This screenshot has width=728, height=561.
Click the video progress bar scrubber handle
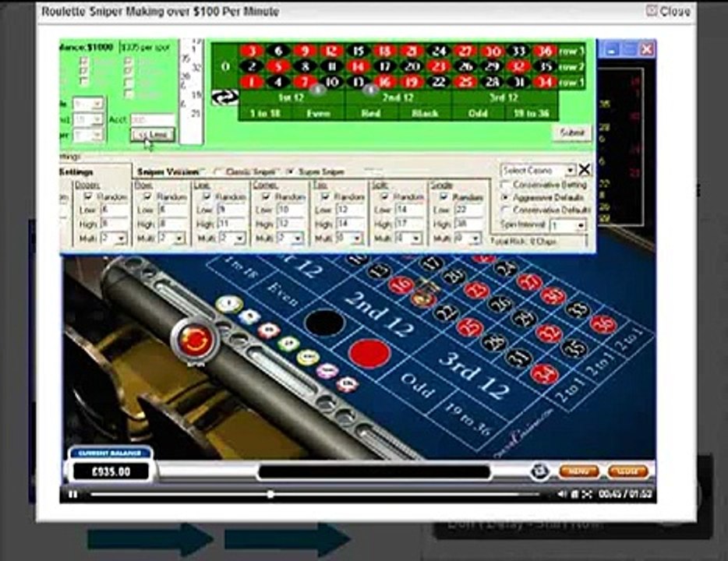[270, 495]
